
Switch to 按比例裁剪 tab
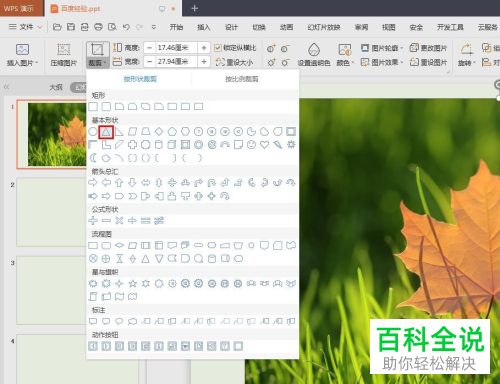tap(242, 79)
